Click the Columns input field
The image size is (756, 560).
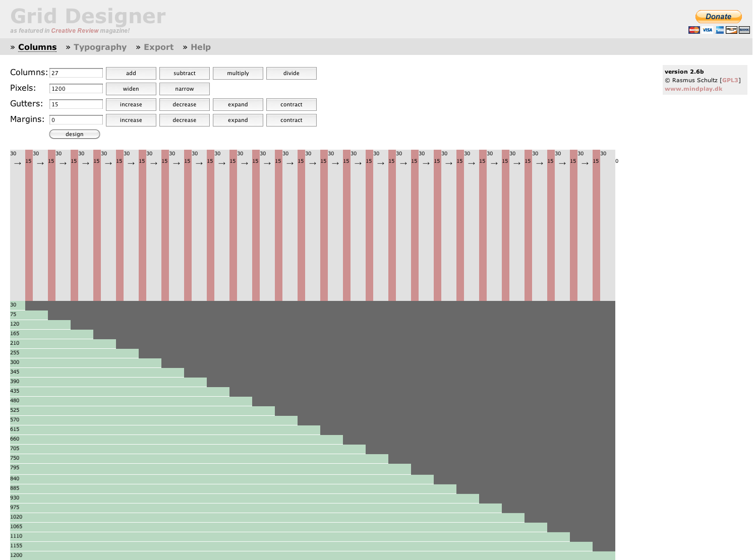click(x=76, y=73)
